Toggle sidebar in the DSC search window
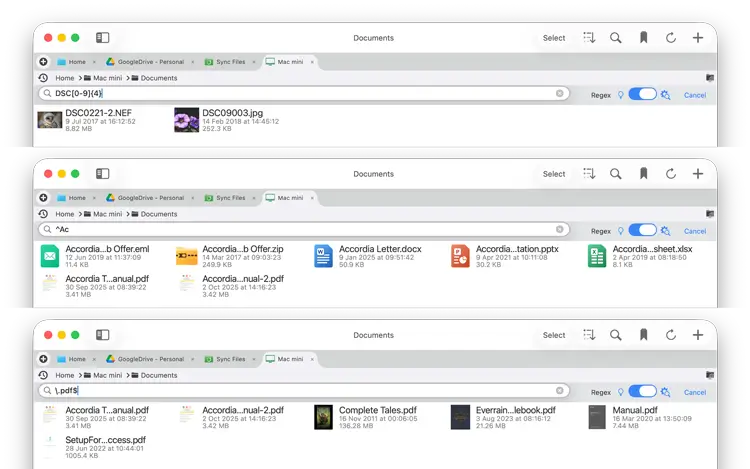The image size is (750, 469). (102, 38)
